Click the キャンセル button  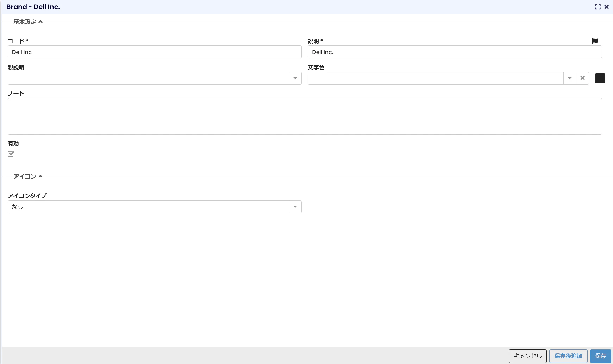528,356
